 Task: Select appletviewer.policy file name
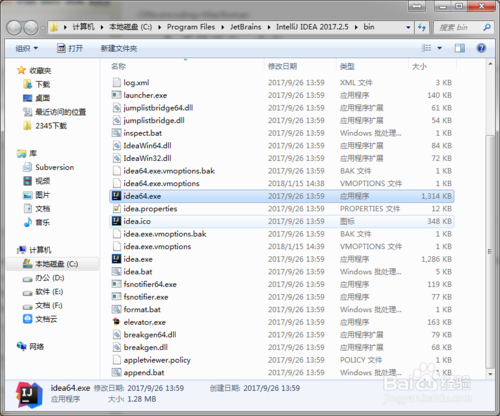(x=157, y=360)
